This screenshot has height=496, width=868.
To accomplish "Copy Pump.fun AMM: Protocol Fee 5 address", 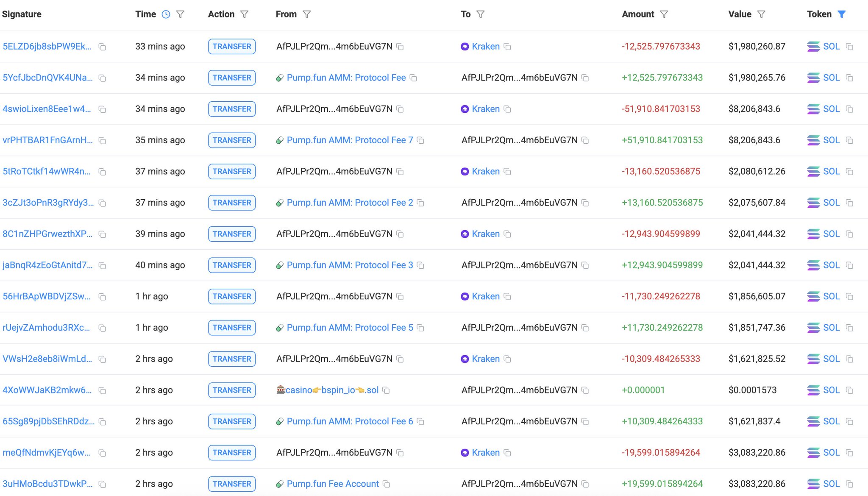I will (x=420, y=328).
